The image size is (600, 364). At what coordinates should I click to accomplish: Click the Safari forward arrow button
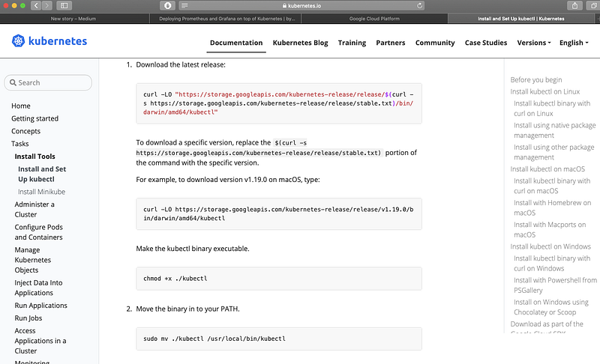(47, 5)
